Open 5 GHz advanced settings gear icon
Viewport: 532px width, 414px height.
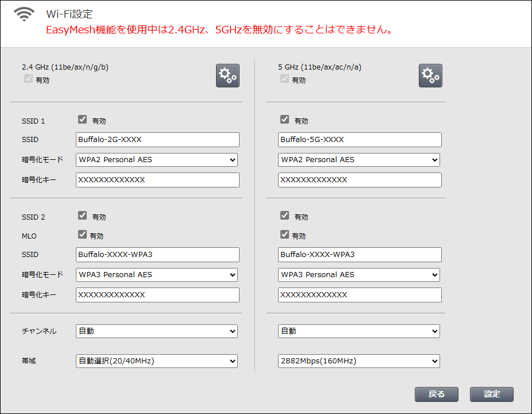(430, 75)
